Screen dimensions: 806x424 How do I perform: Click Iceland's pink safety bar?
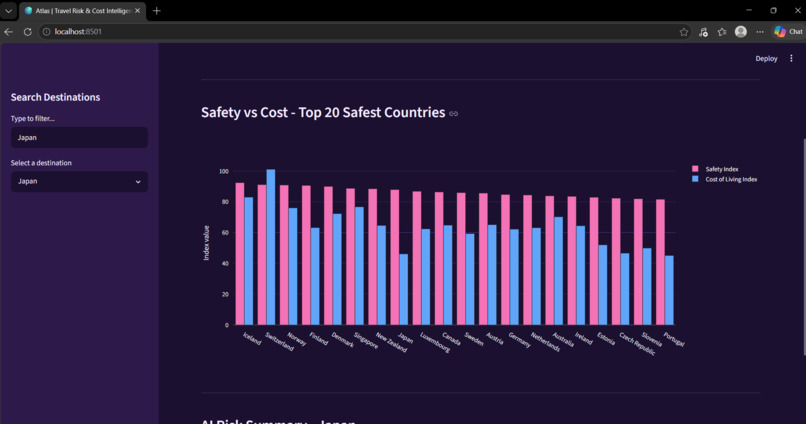240,254
